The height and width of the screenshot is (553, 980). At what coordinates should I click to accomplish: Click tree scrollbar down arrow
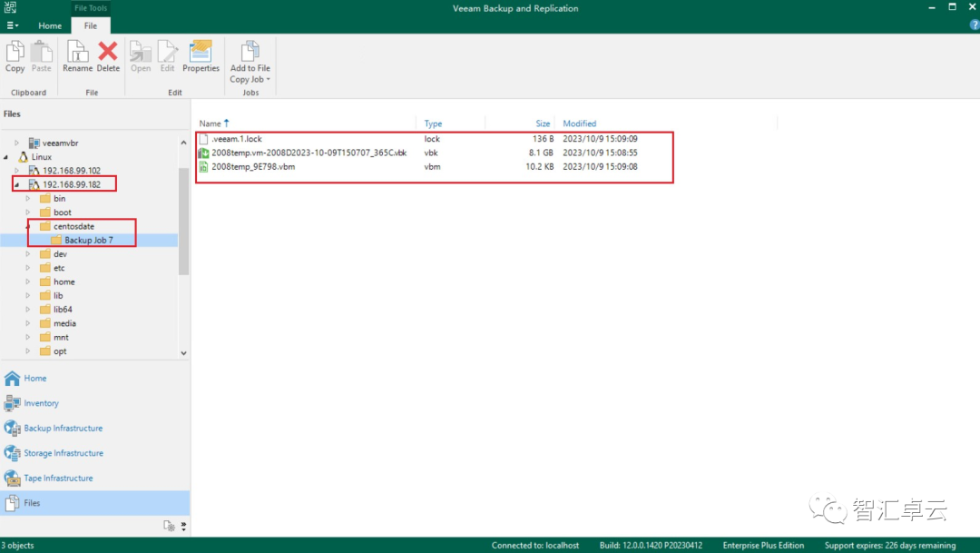tap(183, 353)
